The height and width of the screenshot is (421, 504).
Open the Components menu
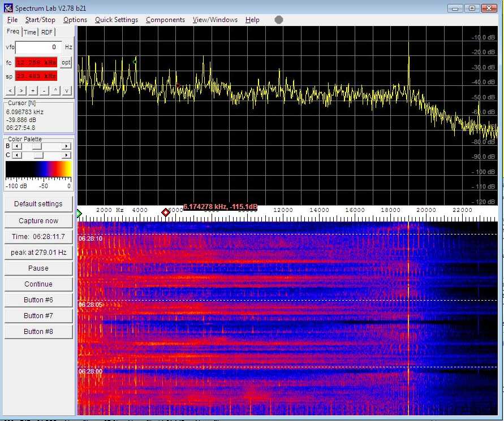165,20
